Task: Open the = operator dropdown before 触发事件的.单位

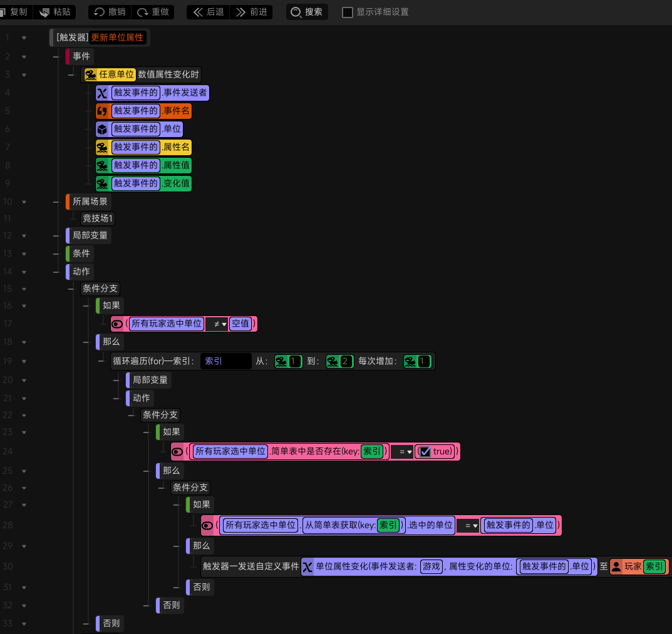Action: [468, 525]
